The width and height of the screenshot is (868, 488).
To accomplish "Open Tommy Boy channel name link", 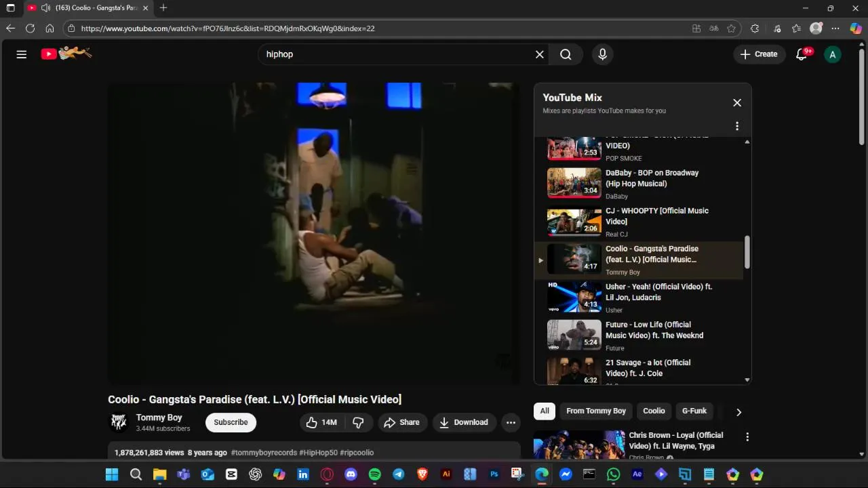I will 159,418.
